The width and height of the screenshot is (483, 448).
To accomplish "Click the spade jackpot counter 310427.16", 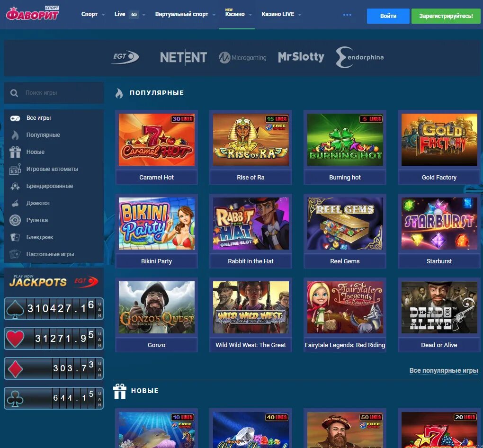I will 54,309.
